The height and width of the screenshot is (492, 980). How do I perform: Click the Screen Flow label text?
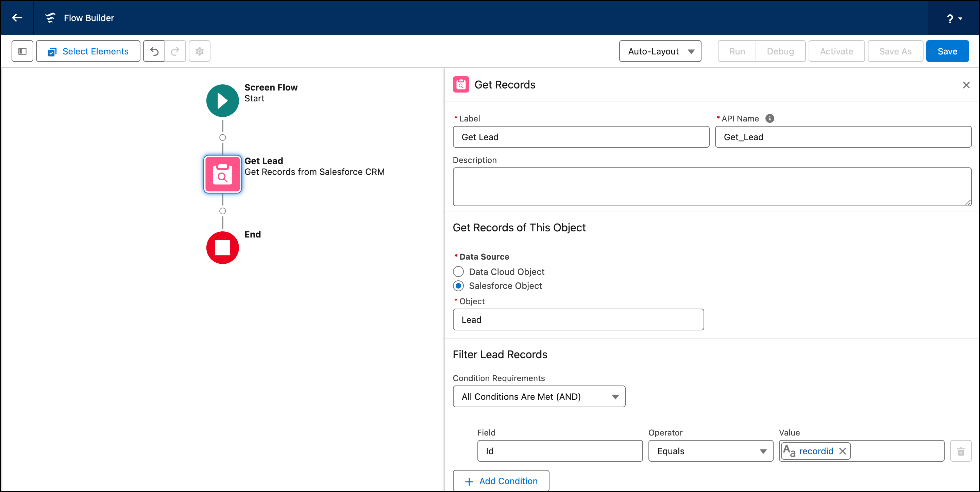(271, 87)
